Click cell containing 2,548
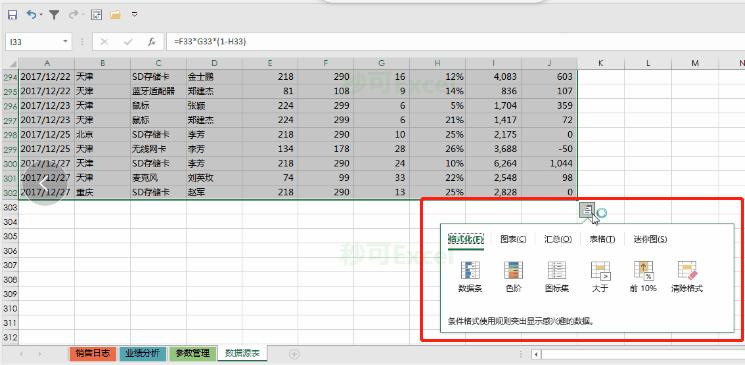The height and width of the screenshot is (365, 745). [x=493, y=178]
